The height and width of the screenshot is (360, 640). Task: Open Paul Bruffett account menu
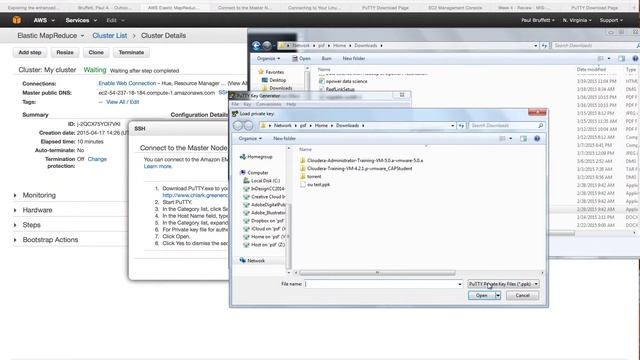[538, 20]
